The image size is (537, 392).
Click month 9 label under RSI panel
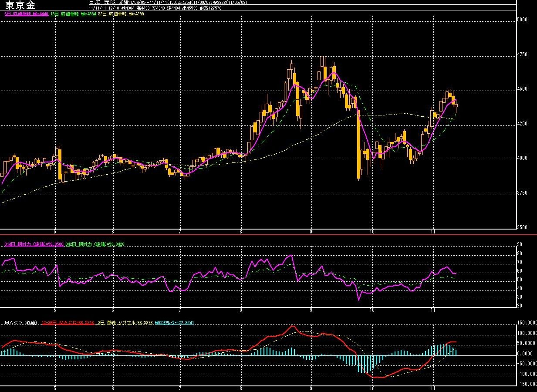[311, 310]
